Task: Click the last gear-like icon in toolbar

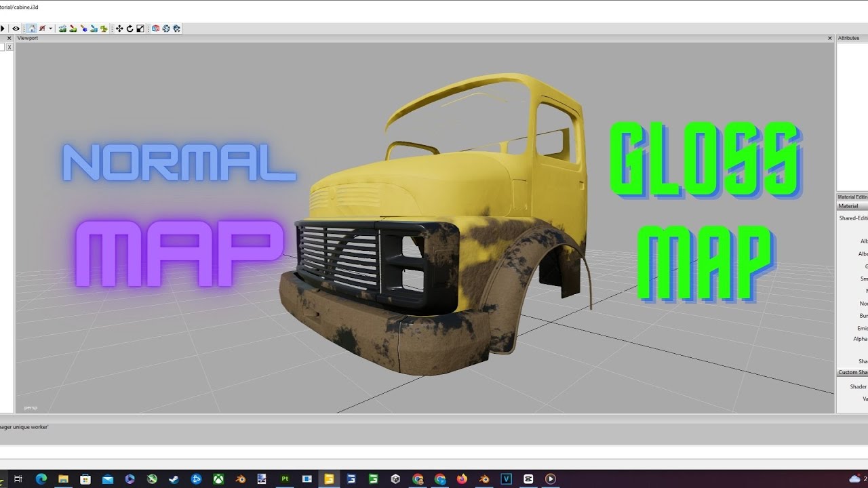Action: (x=176, y=28)
